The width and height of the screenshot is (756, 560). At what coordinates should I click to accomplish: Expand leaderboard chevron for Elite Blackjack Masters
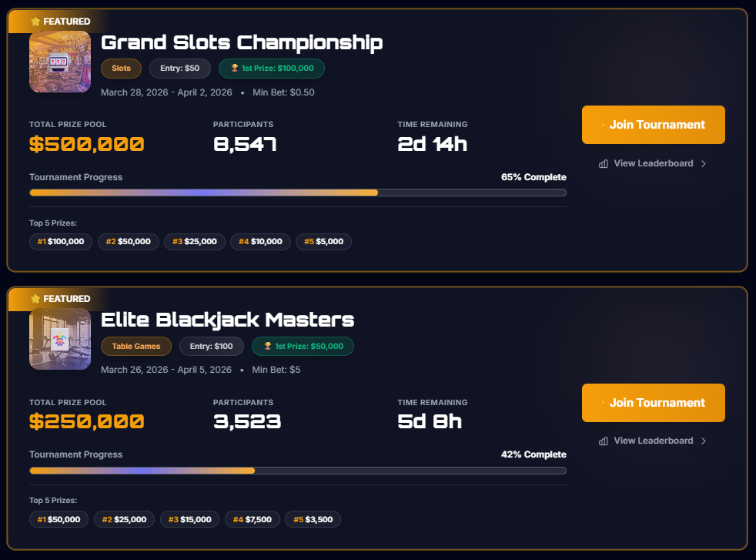pos(704,441)
